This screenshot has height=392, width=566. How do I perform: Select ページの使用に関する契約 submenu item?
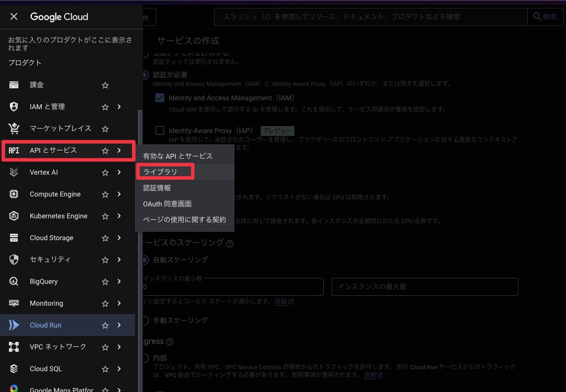click(185, 220)
